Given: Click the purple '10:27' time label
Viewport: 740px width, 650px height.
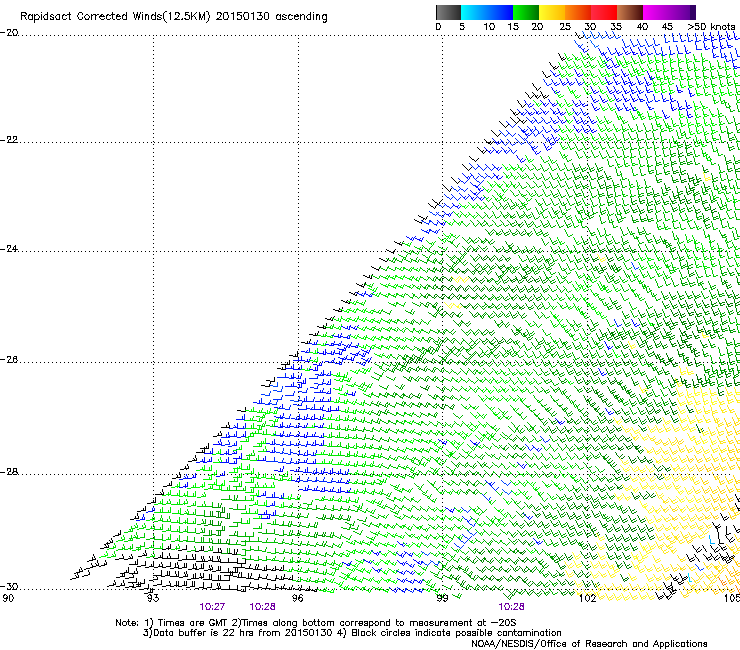Looking at the screenshot, I should pos(212,607).
